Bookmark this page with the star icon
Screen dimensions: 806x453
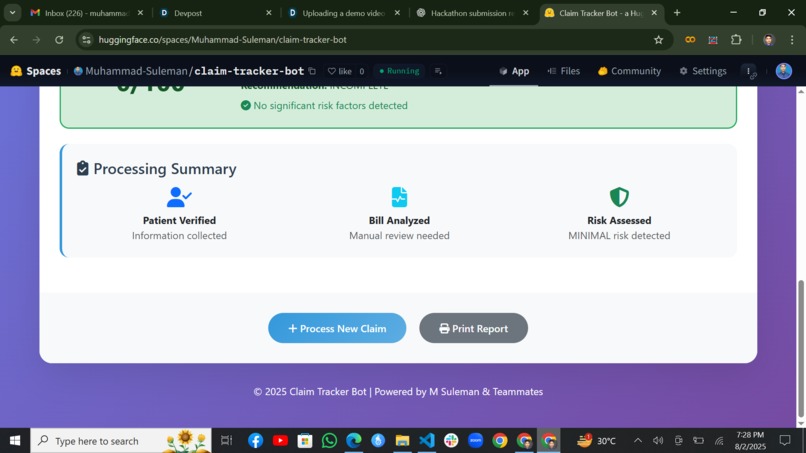click(658, 40)
